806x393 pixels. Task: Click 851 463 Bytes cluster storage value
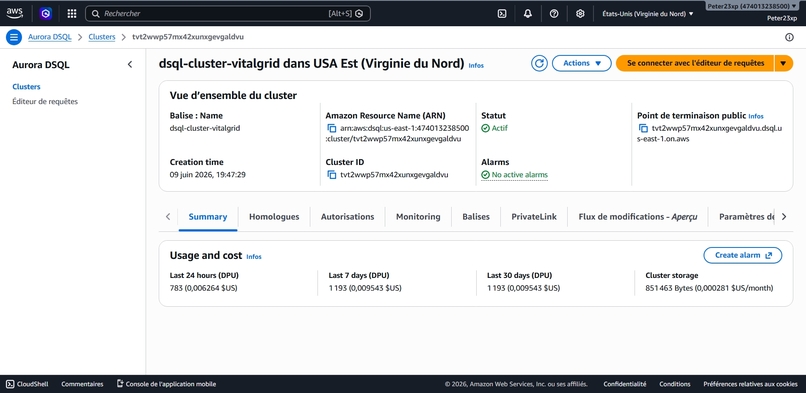(x=709, y=288)
